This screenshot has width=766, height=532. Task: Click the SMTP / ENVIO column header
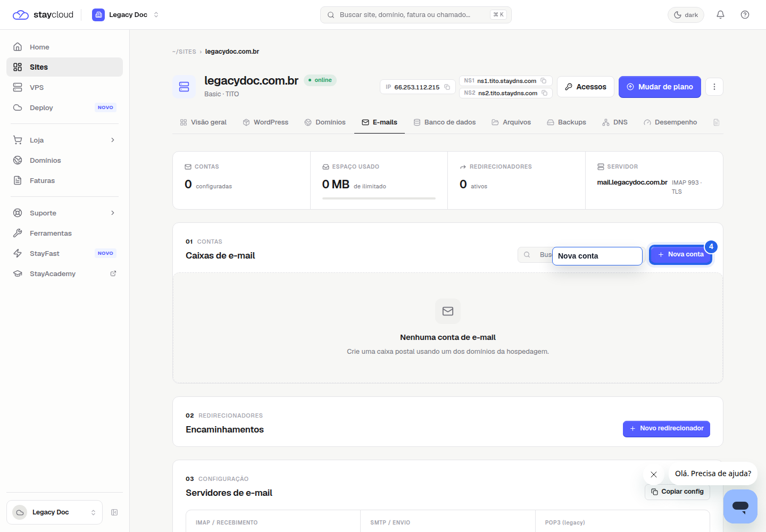pyautogui.click(x=390, y=523)
